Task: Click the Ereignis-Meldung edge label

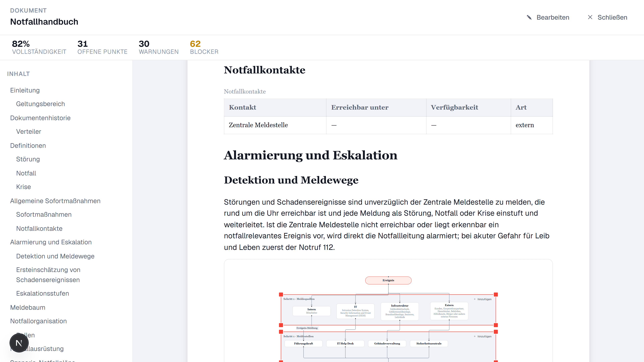Action: tap(307, 328)
